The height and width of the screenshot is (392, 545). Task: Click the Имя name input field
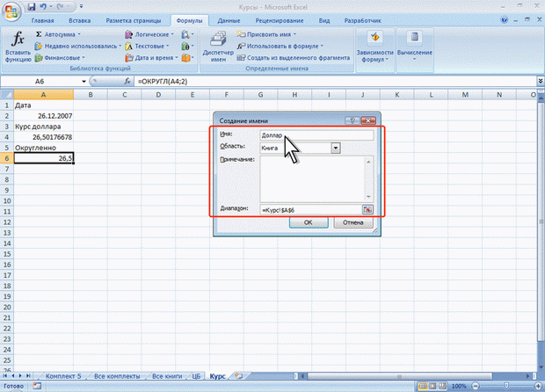coord(316,135)
